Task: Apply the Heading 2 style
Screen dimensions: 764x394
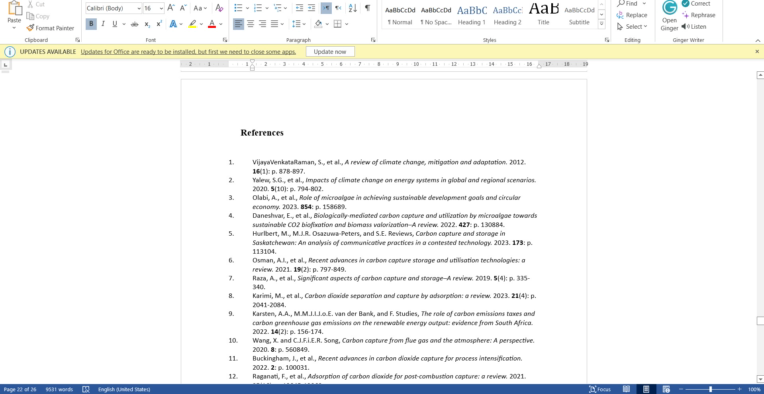Action: pos(507,16)
